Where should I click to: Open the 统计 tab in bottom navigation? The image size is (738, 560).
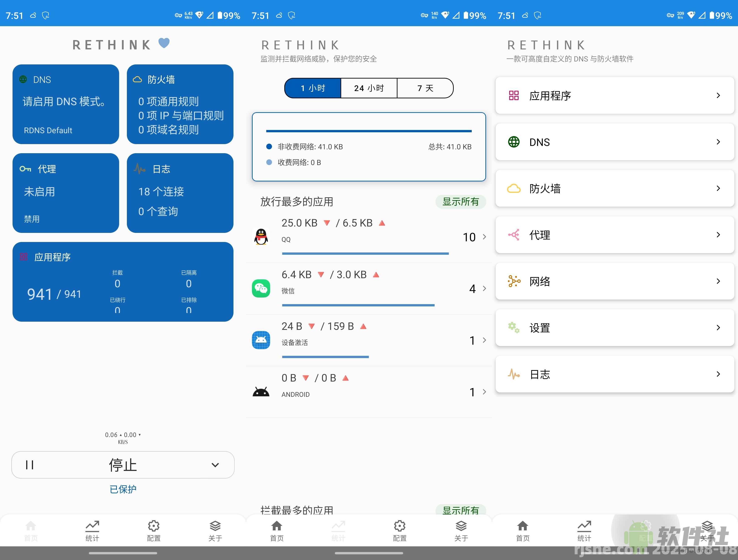(x=92, y=531)
